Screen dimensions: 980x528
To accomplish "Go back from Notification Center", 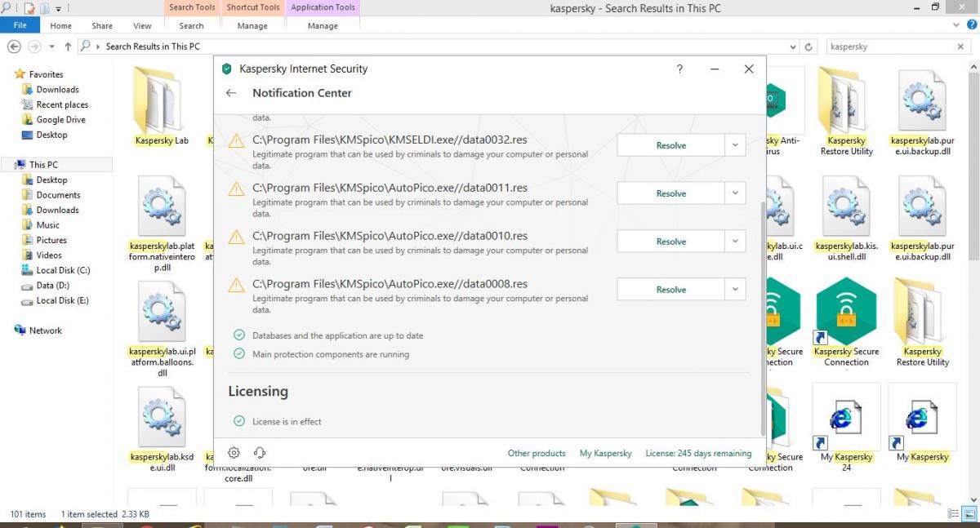I will click(231, 93).
